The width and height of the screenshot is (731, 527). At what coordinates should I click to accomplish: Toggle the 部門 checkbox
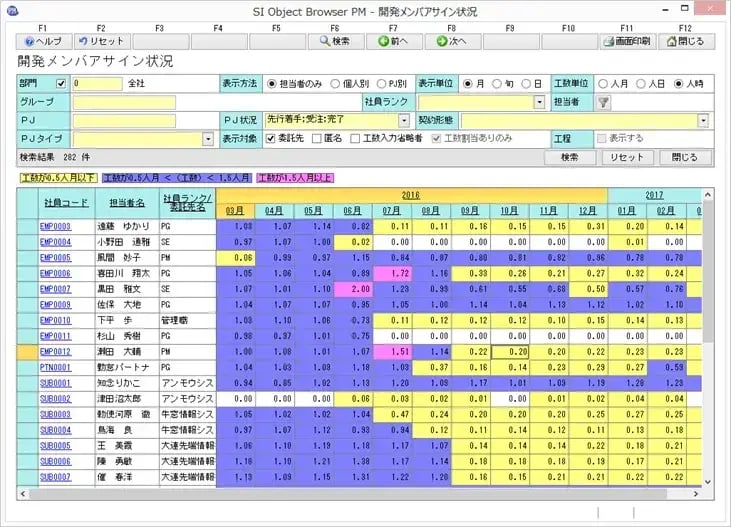click(x=62, y=84)
